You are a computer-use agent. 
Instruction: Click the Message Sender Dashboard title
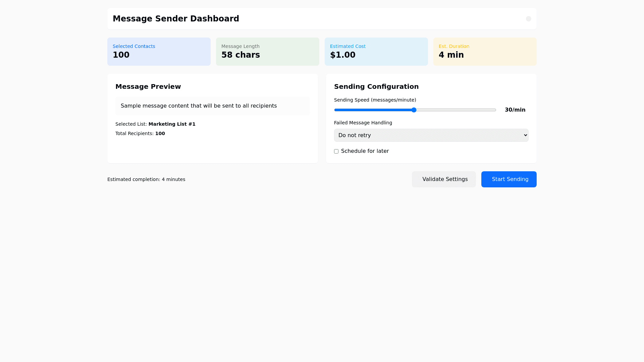coord(176,19)
